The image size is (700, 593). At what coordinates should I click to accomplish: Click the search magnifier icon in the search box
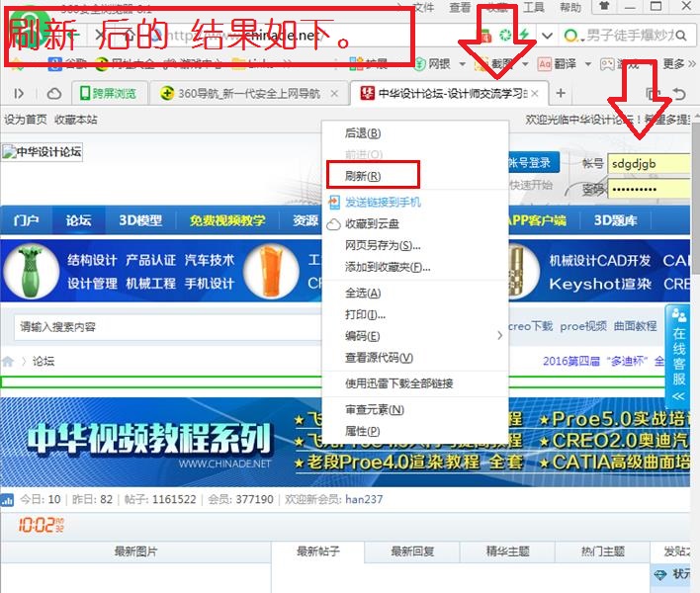coord(681,35)
